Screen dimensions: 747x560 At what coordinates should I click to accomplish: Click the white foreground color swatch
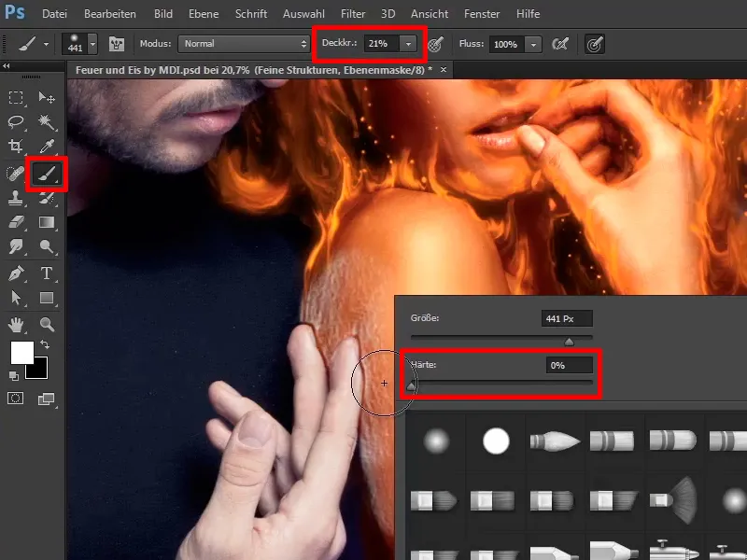[21, 353]
